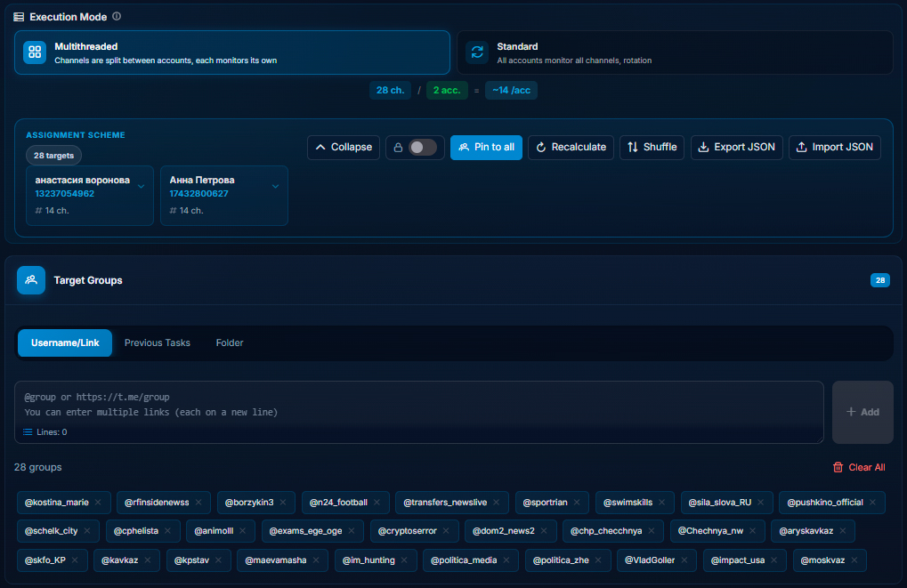Open the Previous Tasks tab
Screen dimensions: 907x588
pos(158,342)
